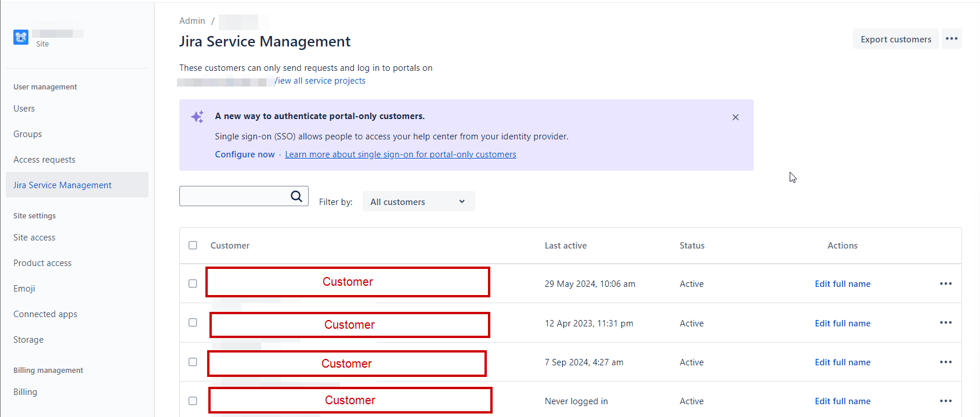
Task: Click the Customer column header
Action: pos(230,246)
